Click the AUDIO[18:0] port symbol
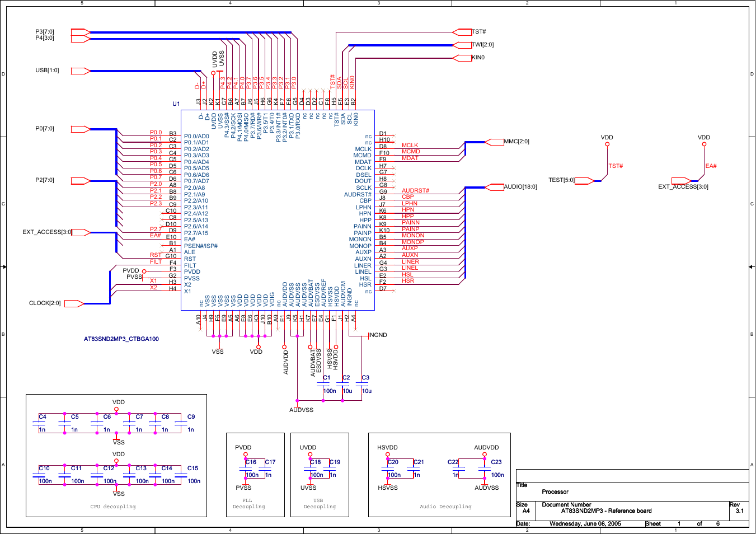Image resolution: width=756 pixels, height=534 pixels. (x=495, y=187)
